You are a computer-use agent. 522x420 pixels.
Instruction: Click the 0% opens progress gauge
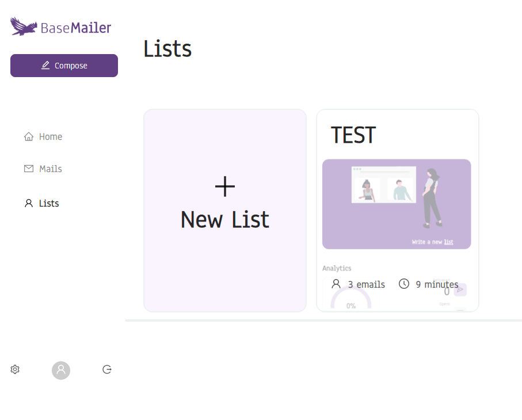tap(352, 299)
